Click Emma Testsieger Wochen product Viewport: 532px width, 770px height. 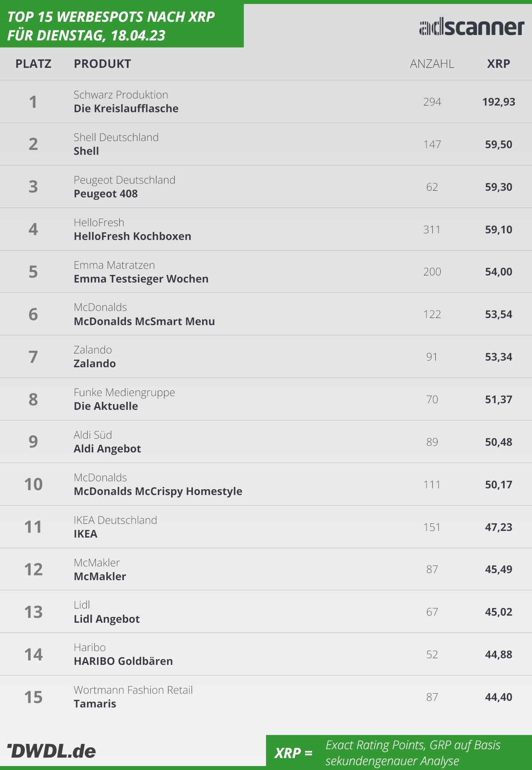tap(141, 279)
